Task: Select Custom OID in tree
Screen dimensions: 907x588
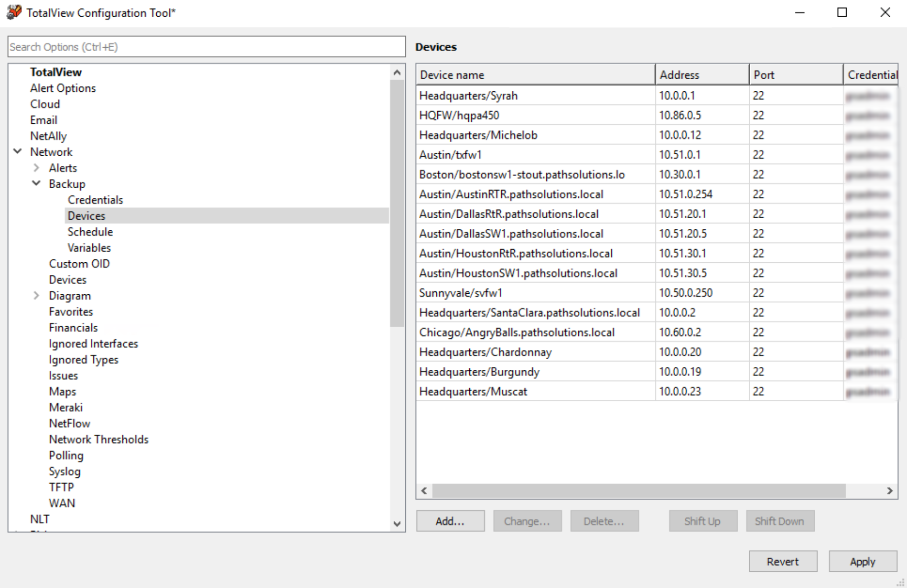Action: pyautogui.click(x=79, y=264)
